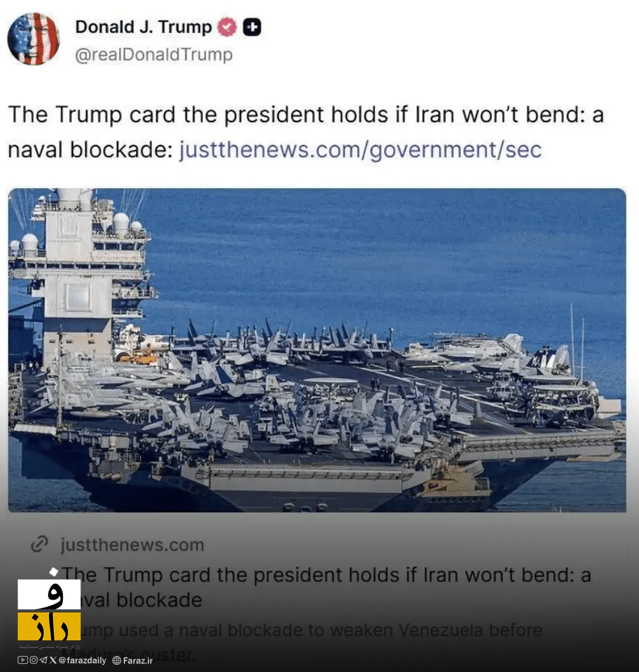Click the post text about the Trump card
This screenshot has width=639, height=672.
(306, 132)
